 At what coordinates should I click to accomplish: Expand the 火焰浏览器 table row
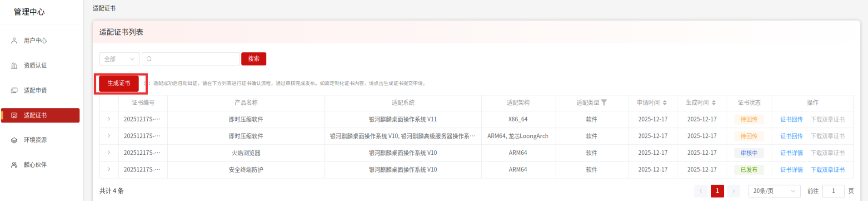click(109, 152)
